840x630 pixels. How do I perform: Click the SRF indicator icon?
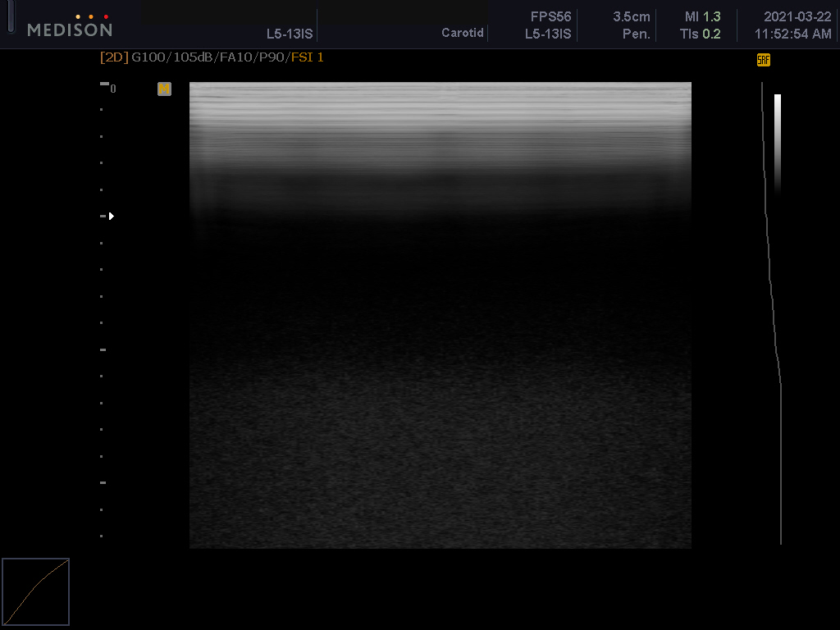(763, 60)
